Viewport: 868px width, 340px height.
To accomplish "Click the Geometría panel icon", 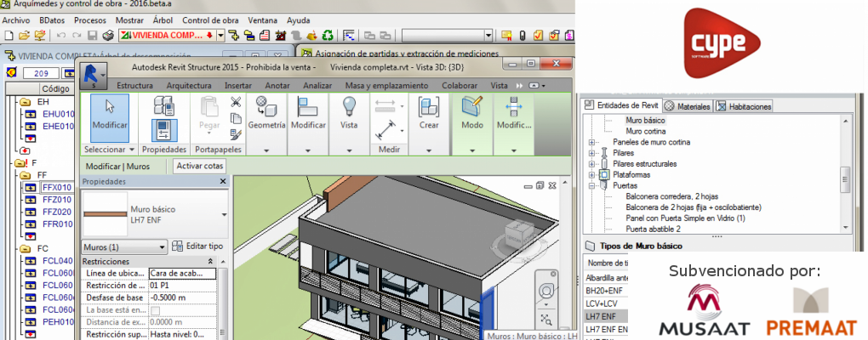I will (266, 106).
